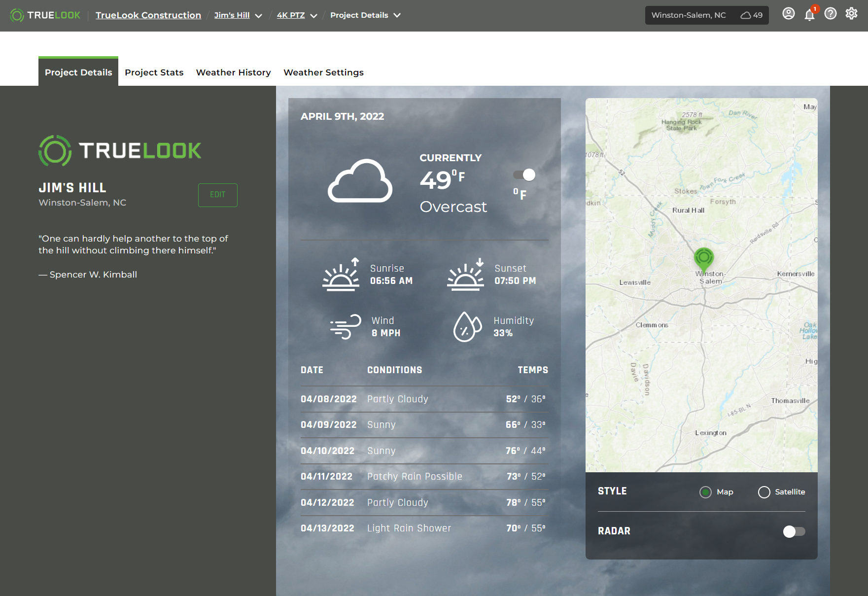Screen dimensions: 868x596
Task: Click the Spencer W. Kimball attribution
Action: [x=88, y=275]
